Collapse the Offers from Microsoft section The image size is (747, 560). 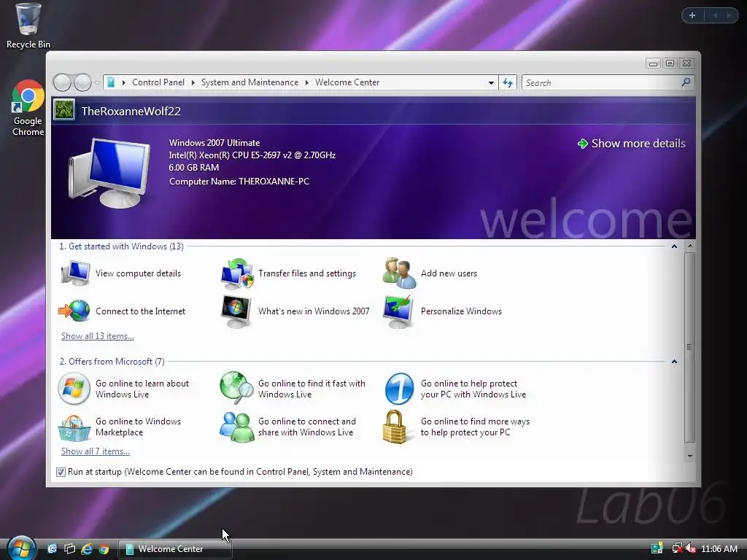click(x=674, y=362)
